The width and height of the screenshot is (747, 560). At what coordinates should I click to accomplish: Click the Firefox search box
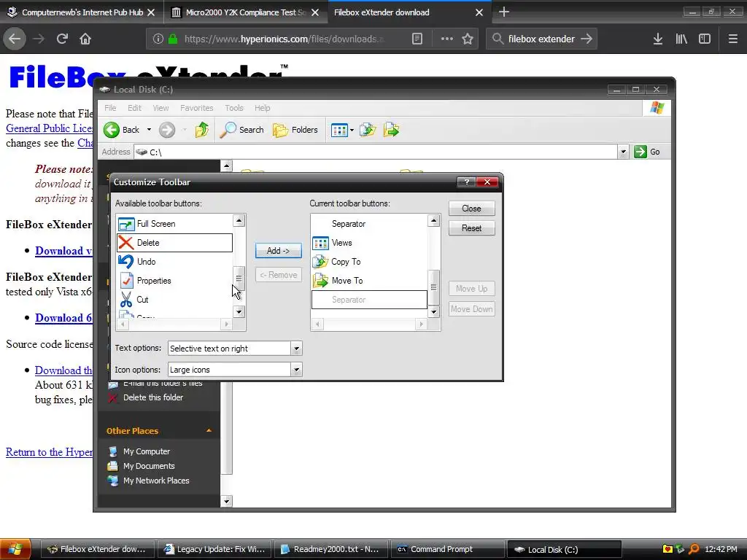point(541,39)
